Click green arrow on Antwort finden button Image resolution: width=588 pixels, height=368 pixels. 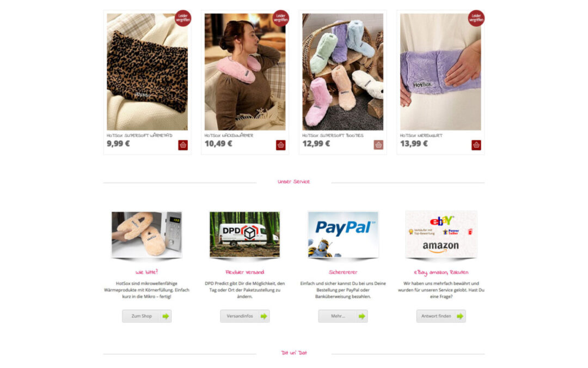460,316
